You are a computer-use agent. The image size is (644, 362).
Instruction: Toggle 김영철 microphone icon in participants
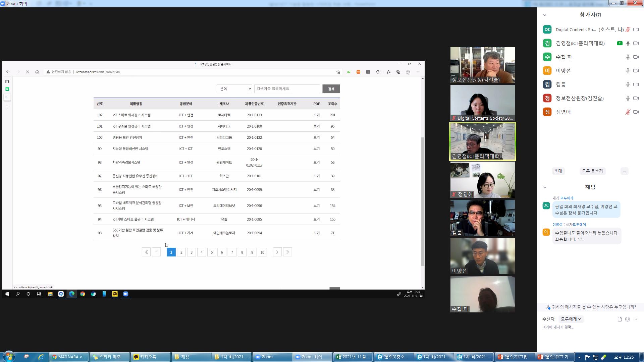click(628, 43)
